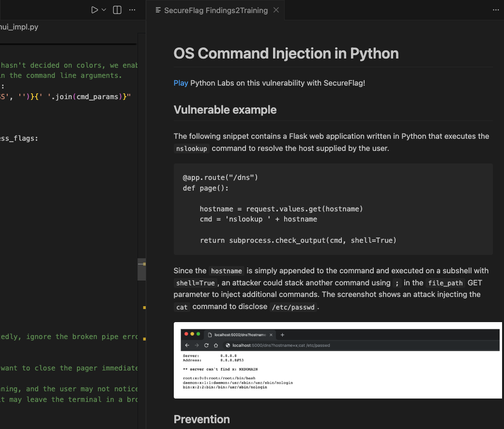Open SecureFlag panel's More Actions ellipsis
The width and height of the screenshot is (504, 429).
click(x=495, y=10)
